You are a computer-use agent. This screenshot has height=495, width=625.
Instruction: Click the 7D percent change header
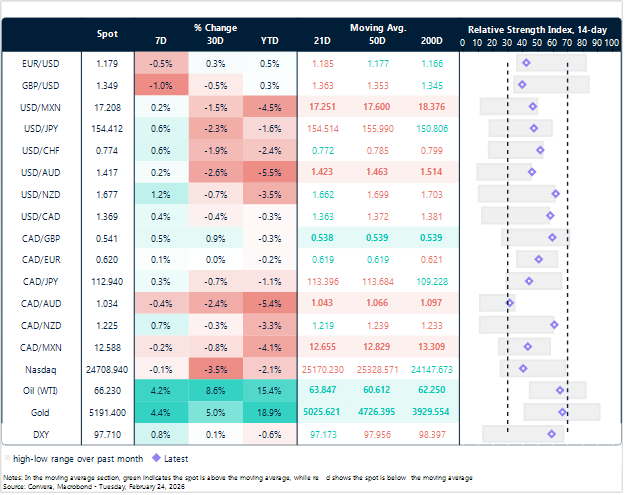(161, 43)
